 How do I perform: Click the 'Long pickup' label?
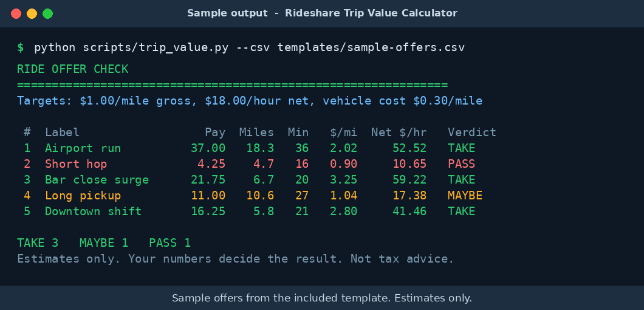[x=83, y=196]
